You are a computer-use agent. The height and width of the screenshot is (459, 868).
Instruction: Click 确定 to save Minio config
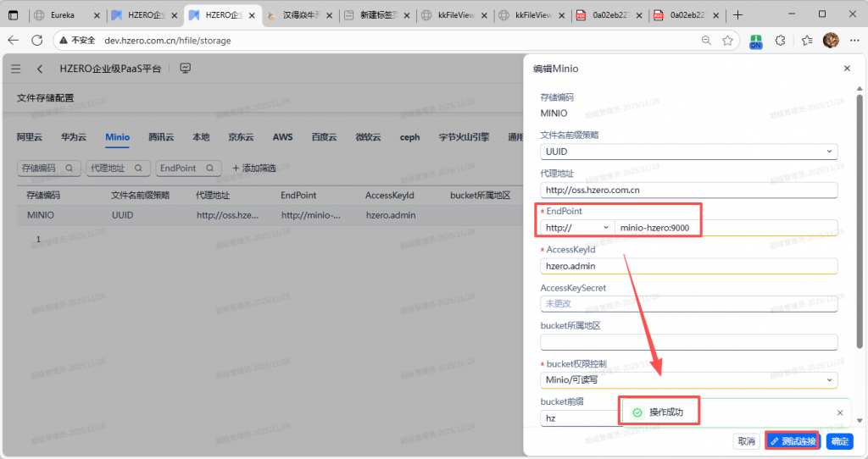click(x=839, y=441)
